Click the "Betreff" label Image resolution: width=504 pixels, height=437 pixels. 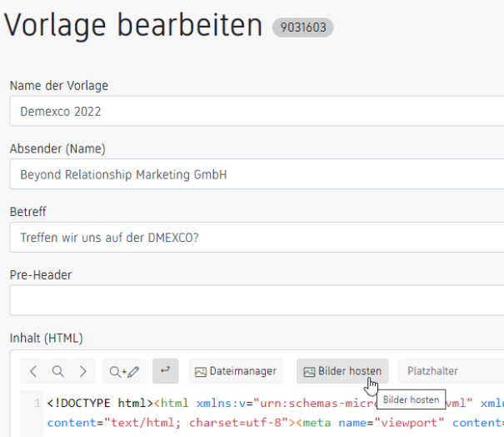[28, 213]
